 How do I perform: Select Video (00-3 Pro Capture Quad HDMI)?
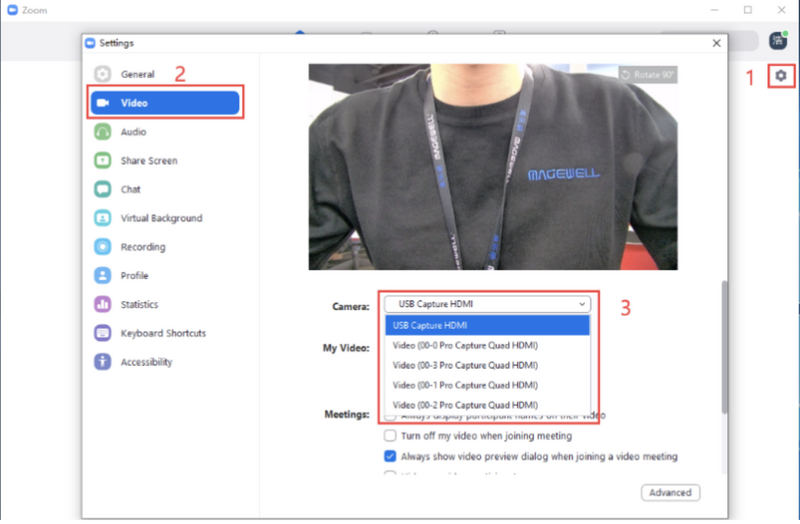pos(487,365)
